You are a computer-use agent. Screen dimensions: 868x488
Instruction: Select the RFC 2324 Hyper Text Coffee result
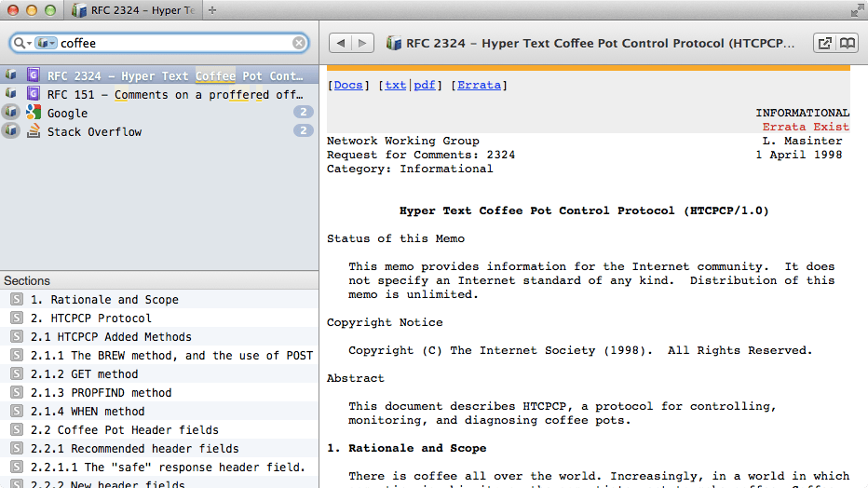click(x=159, y=75)
